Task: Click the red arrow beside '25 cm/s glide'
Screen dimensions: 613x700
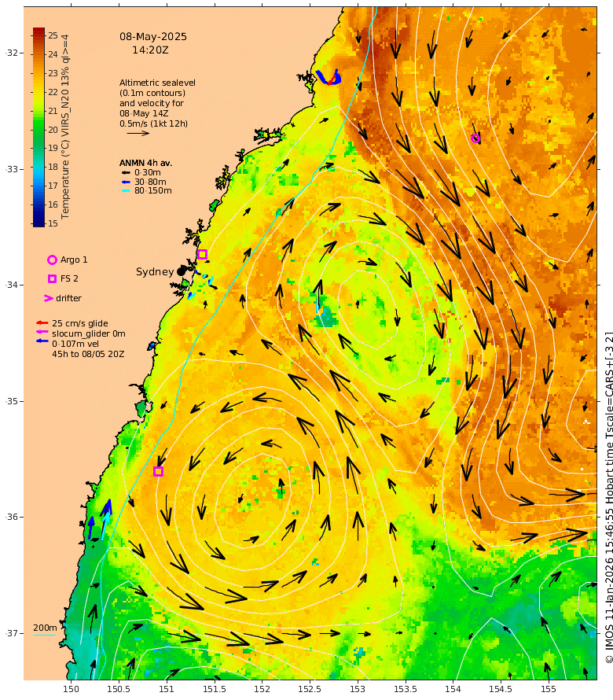Action: 42,322
